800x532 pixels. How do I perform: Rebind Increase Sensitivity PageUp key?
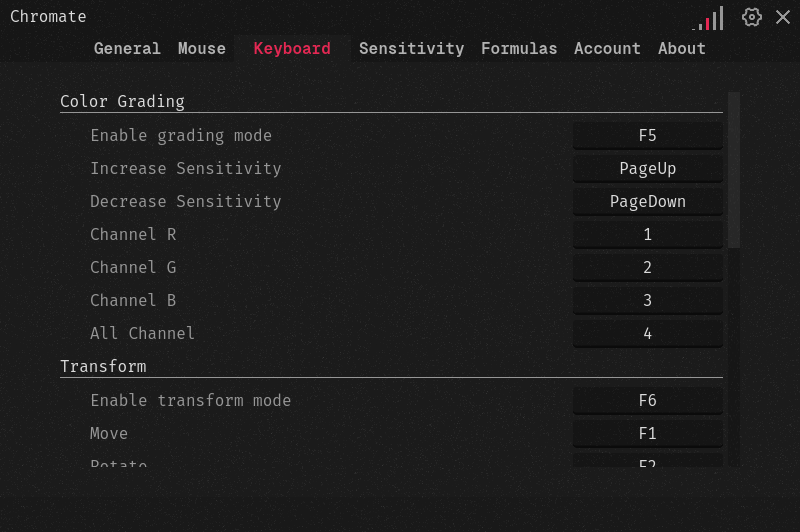tap(648, 169)
